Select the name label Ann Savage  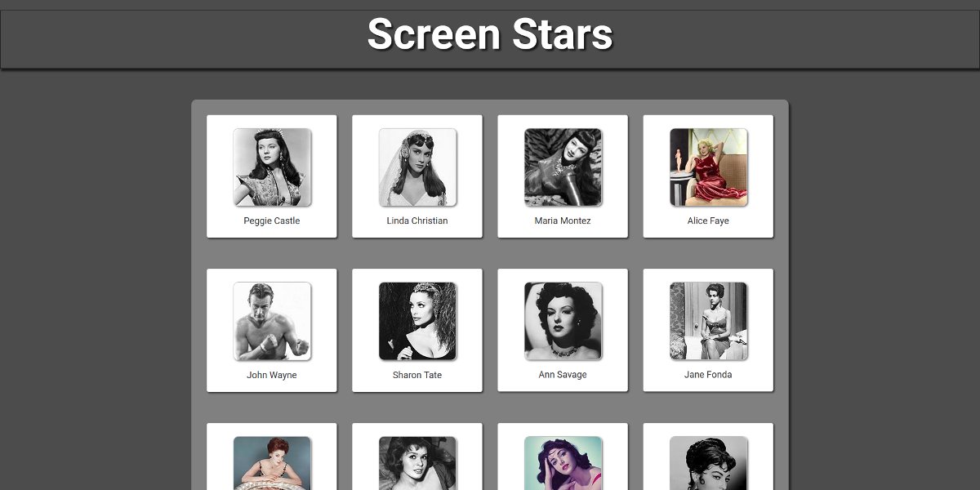click(563, 375)
